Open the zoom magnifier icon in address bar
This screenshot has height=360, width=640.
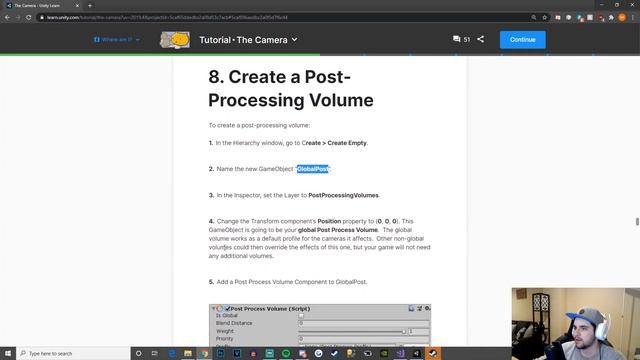(533, 18)
